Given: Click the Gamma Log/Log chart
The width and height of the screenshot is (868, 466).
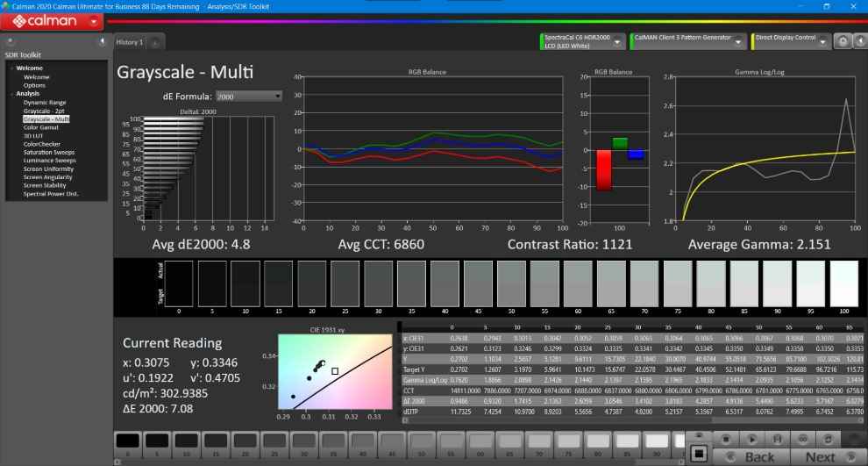Looking at the screenshot, I should pyautogui.click(x=765, y=148).
